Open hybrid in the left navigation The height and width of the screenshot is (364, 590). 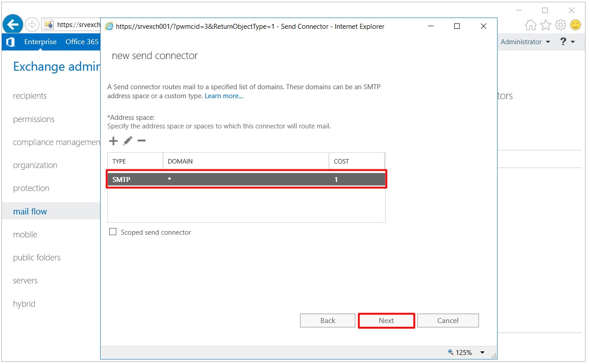coord(24,304)
